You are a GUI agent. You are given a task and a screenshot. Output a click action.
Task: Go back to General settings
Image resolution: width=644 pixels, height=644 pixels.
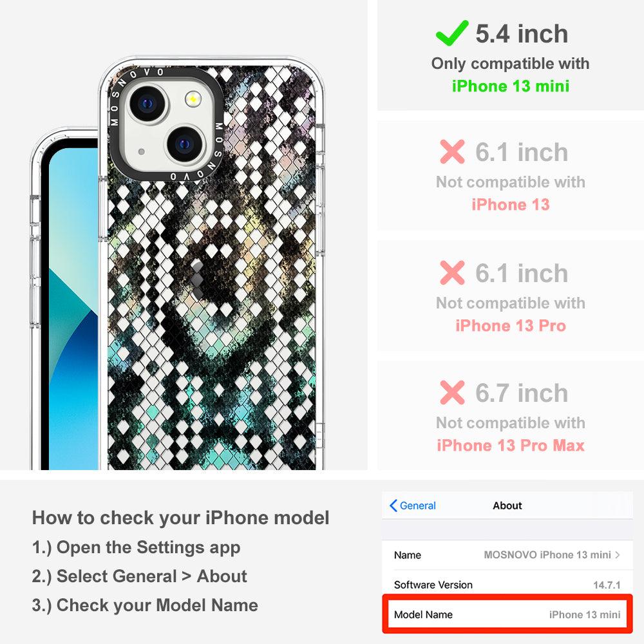(x=413, y=506)
